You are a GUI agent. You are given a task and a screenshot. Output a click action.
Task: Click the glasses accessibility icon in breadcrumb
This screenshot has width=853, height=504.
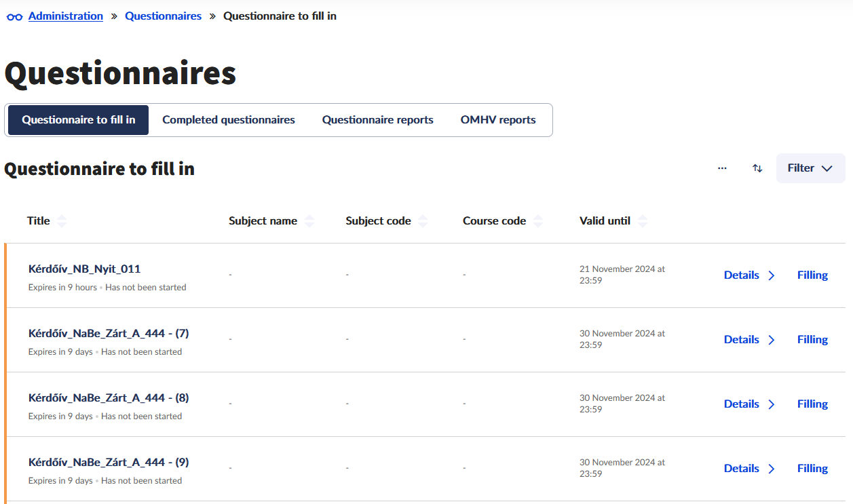[14, 16]
